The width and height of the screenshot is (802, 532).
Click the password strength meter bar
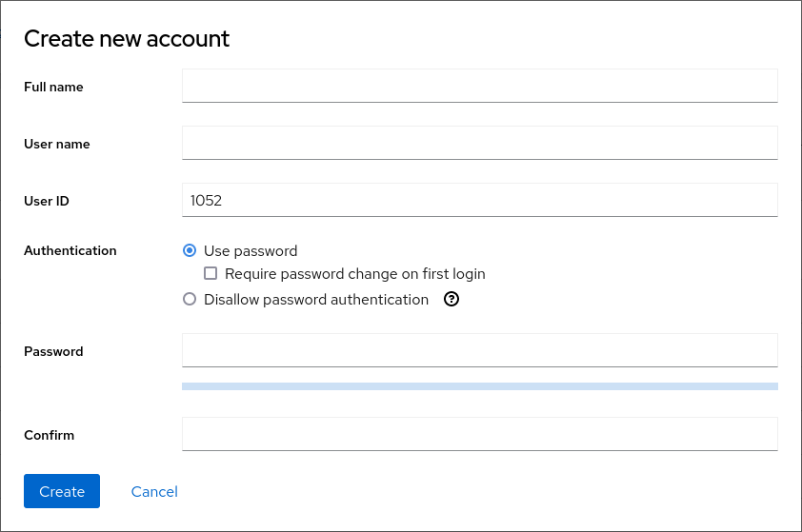[x=479, y=386]
